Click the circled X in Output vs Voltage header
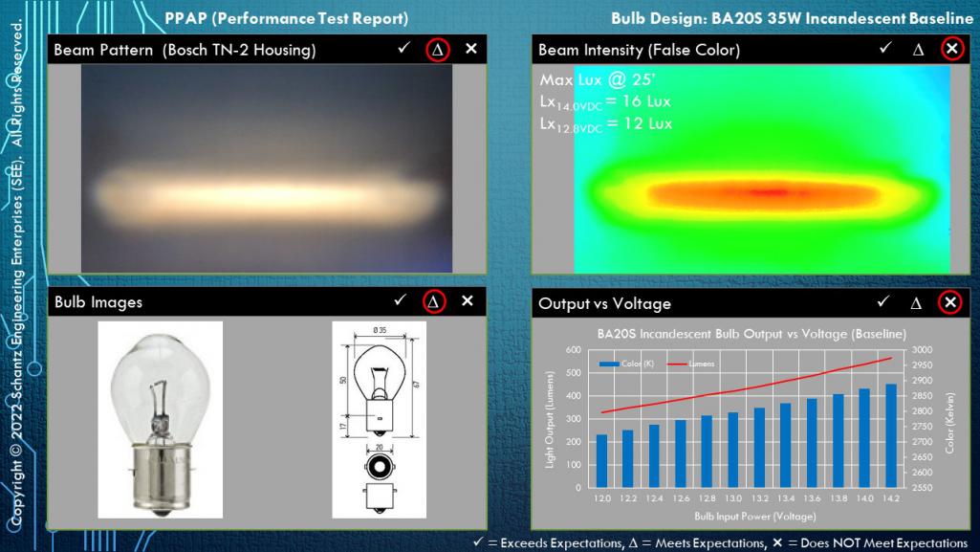The height and width of the screenshot is (552, 980). tap(950, 303)
